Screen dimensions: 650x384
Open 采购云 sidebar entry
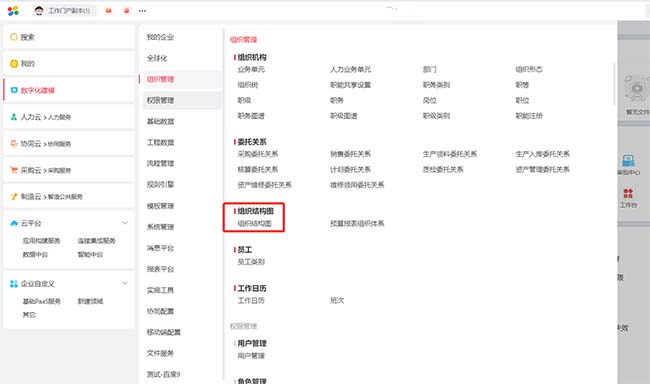[x=69, y=170]
